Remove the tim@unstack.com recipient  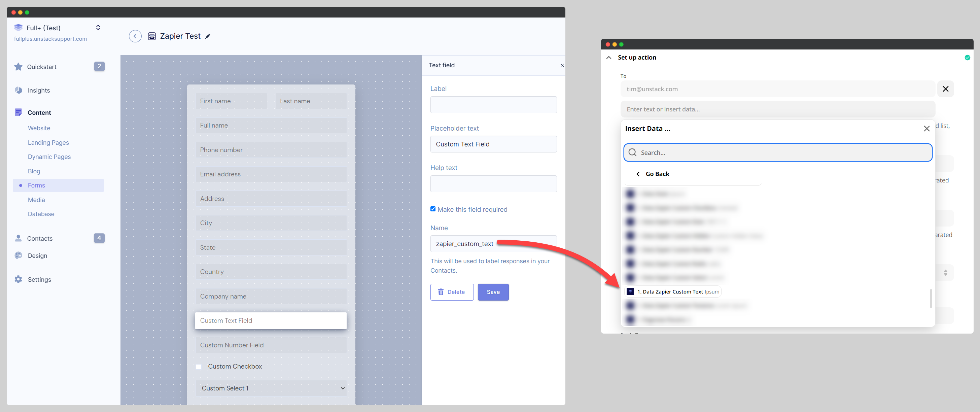(945, 89)
